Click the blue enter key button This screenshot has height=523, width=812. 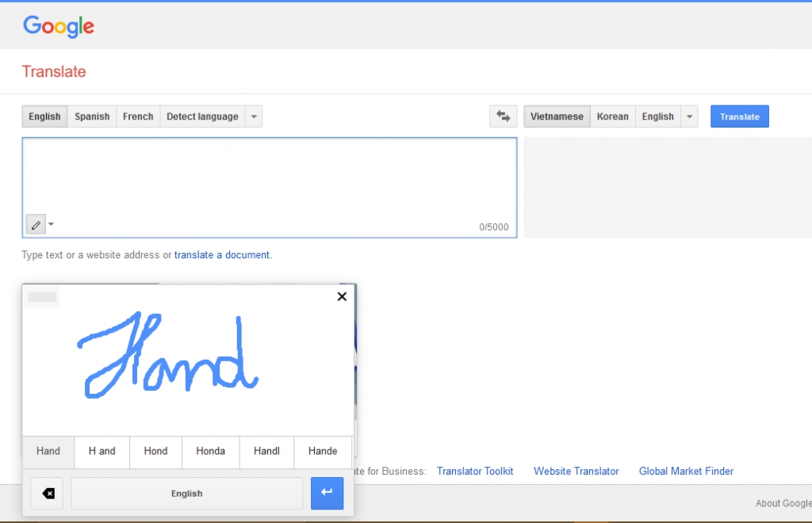[x=327, y=494]
